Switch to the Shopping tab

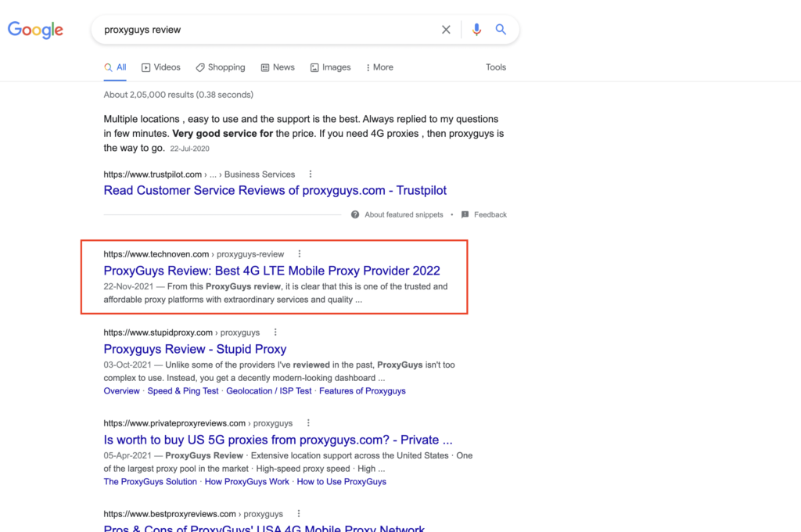[x=220, y=67]
